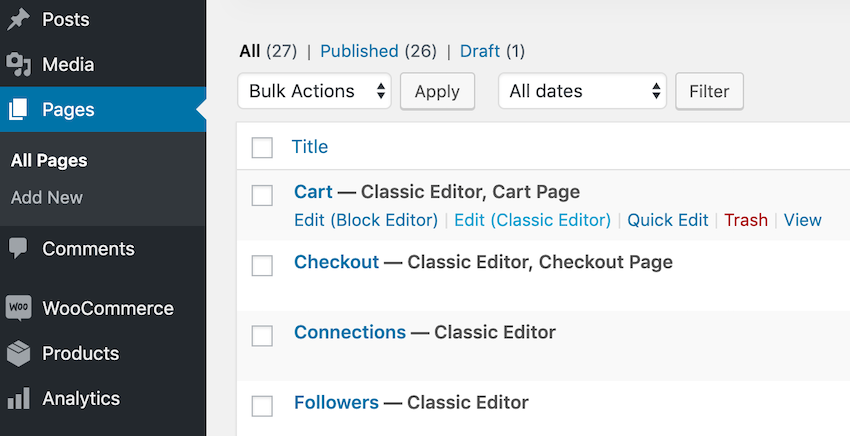Screen dimensions: 850x436
Task: Tick the Connections page checkbox
Action: [x=262, y=336]
